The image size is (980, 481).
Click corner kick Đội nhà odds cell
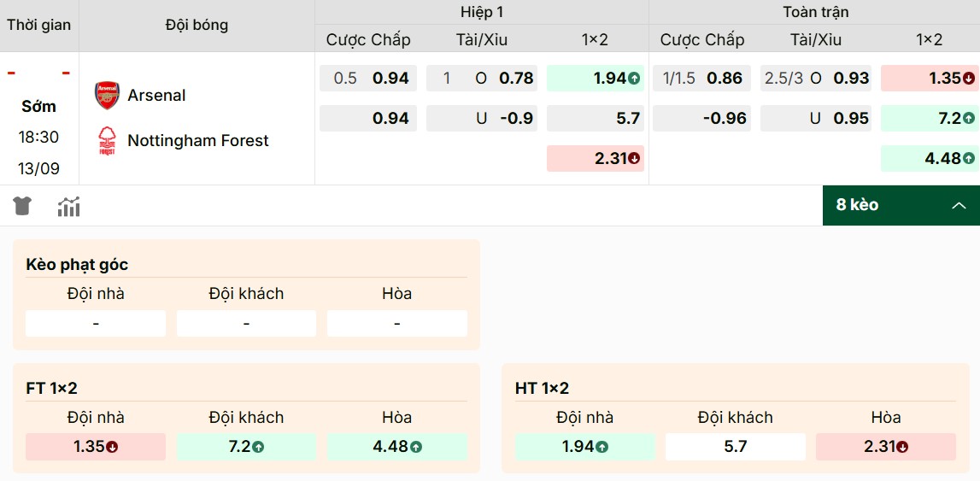[96, 324]
